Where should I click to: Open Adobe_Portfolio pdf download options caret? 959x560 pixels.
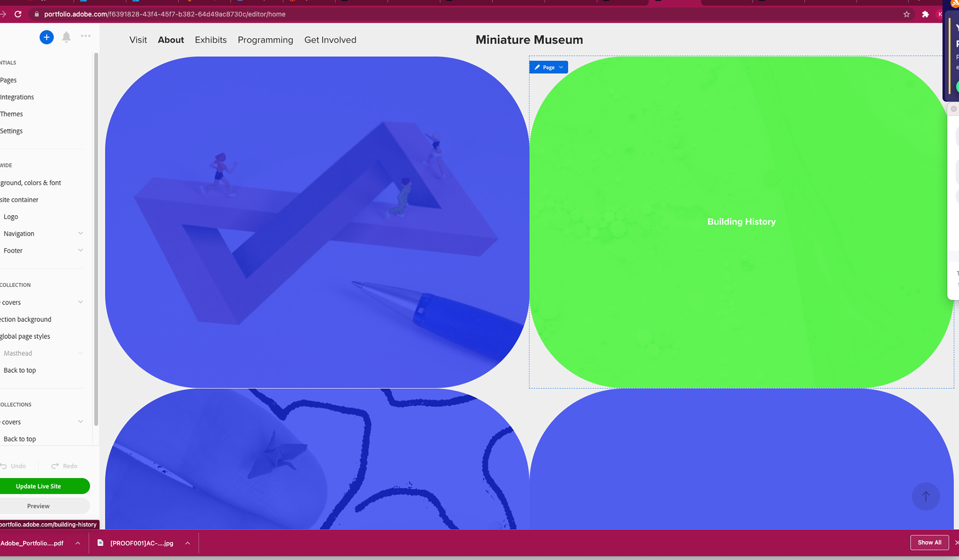(x=78, y=543)
